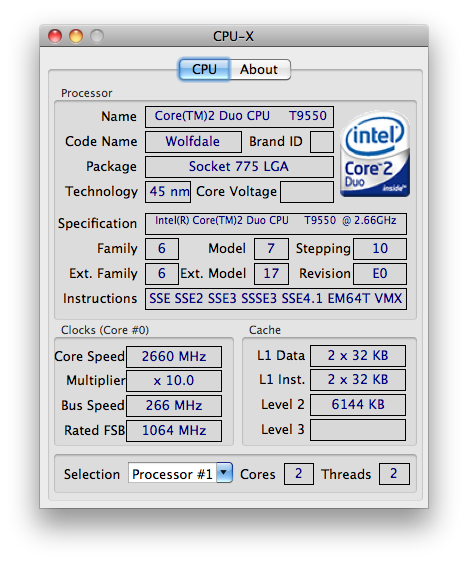Close the CPU-X window with the red button
Image resolution: width=468 pixels, height=563 pixels.
click(x=55, y=36)
